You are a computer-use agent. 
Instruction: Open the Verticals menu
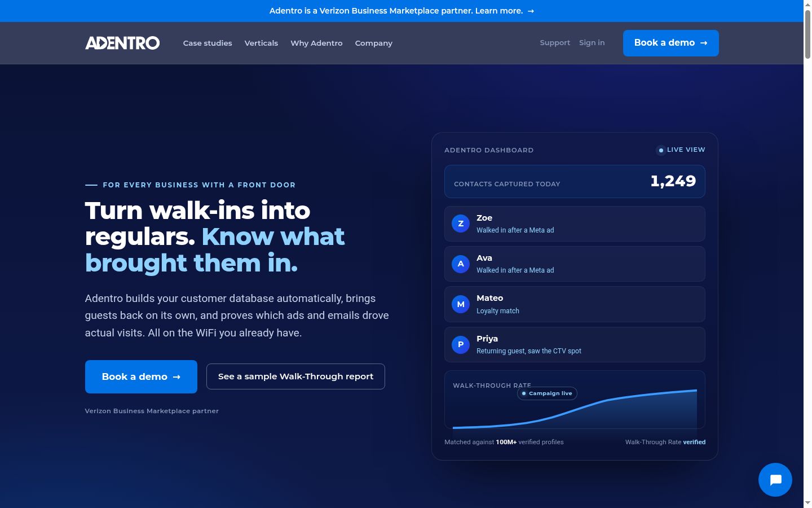coord(261,43)
